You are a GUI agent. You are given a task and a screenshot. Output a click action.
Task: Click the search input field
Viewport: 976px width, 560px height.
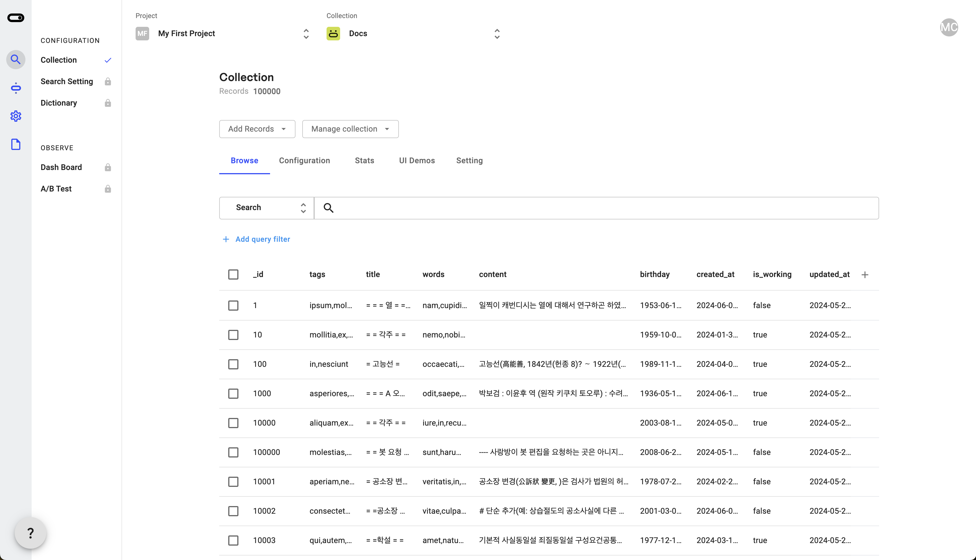[x=597, y=208]
